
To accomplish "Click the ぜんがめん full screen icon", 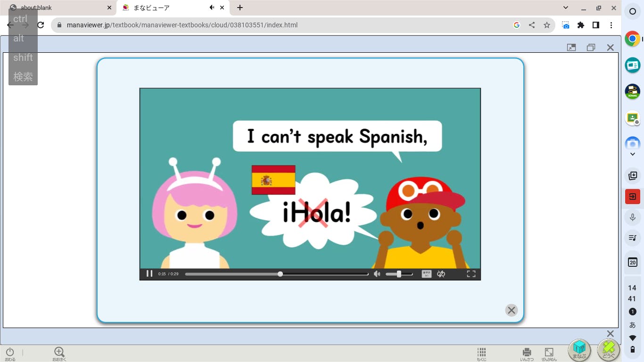I will point(549,353).
